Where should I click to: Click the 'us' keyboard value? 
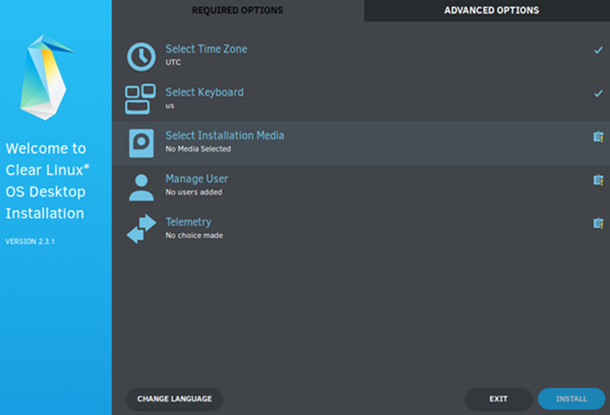(170, 106)
